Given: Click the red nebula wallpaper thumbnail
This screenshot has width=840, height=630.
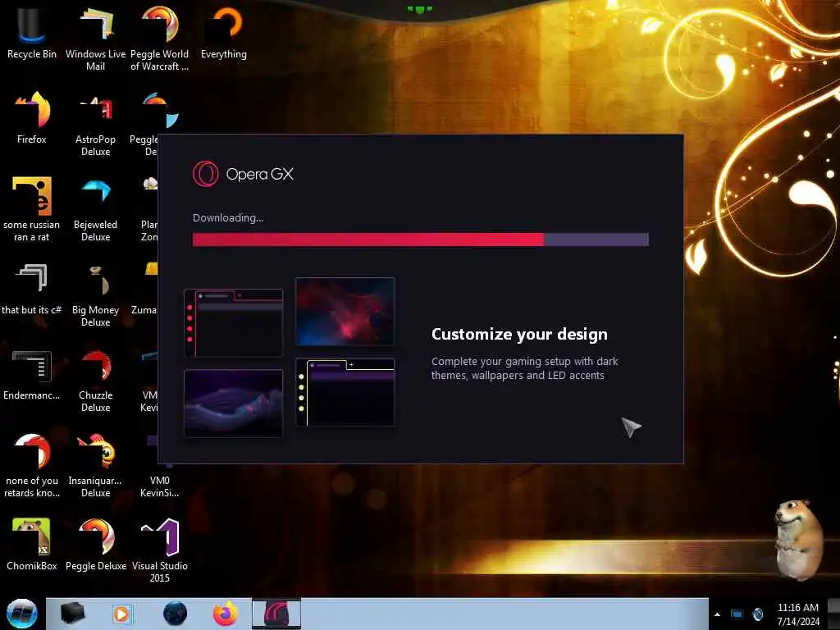Looking at the screenshot, I should (345, 312).
